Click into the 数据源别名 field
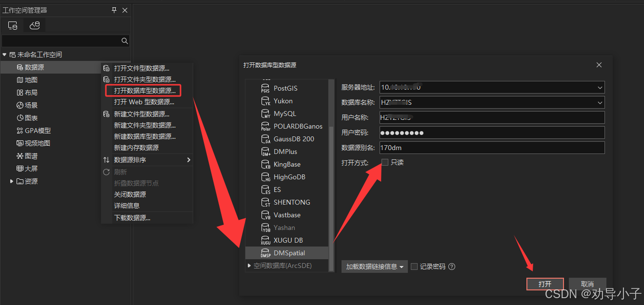 tap(492, 148)
